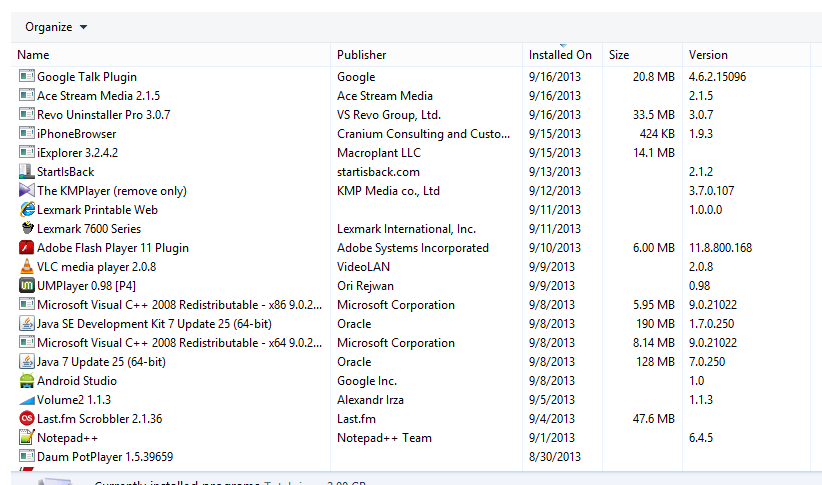822x485 pixels.
Task: Click the 424 KB size cell
Action: (x=657, y=134)
